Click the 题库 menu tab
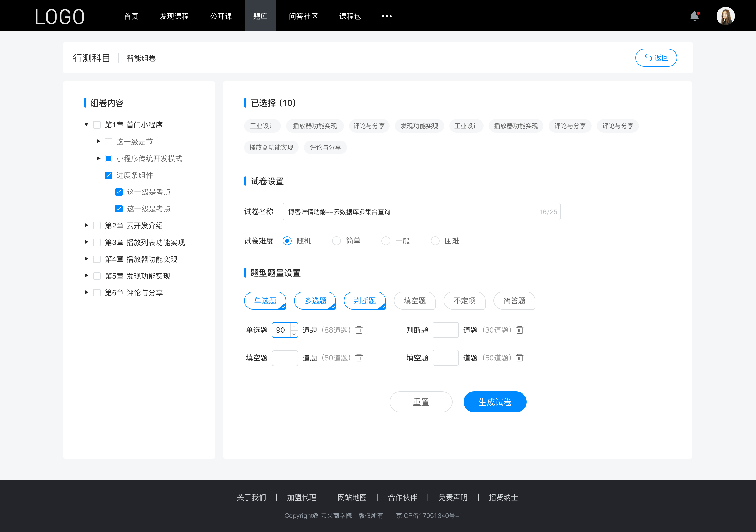The width and height of the screenshot is (756, 532). [260, 15]
